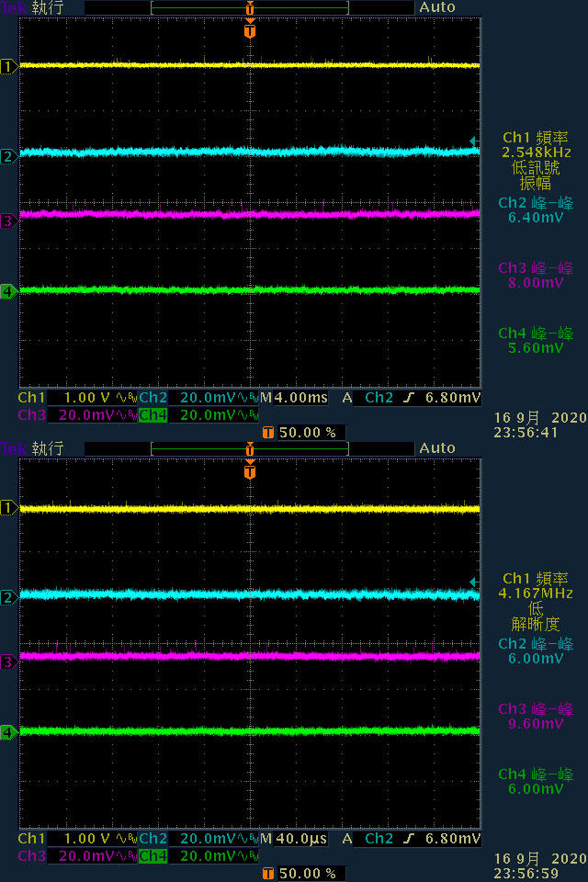Screen dimensions: 588x882
Task: Click Ch2 20.0mV scale in 4.00ms capture
Action: [x=208, y=398]
